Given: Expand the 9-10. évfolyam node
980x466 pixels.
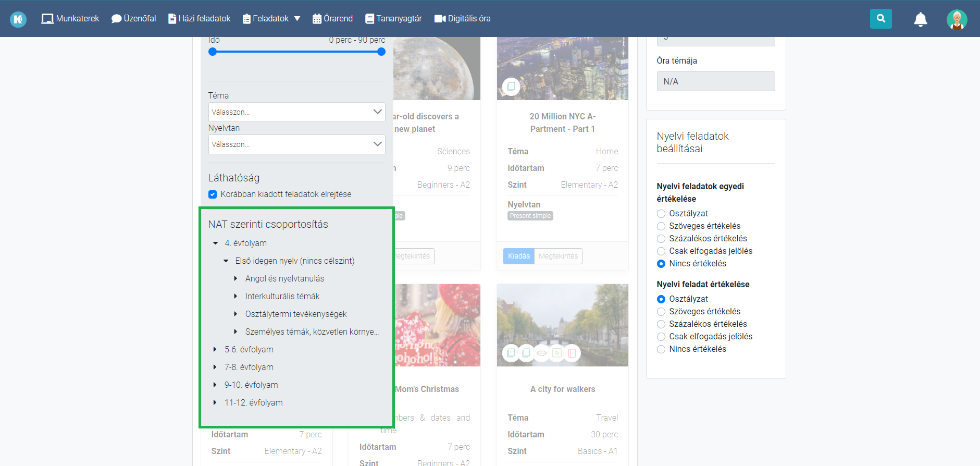Looking at the screenshot, I should (215, 385).
